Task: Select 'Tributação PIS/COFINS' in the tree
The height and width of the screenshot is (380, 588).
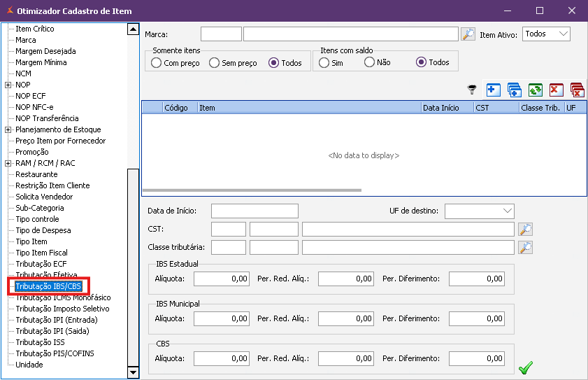Action: (55, 353)
